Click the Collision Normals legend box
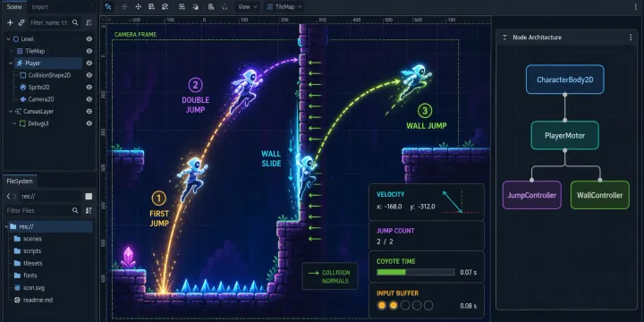644x322 pixels. click(x=330, y=276)
